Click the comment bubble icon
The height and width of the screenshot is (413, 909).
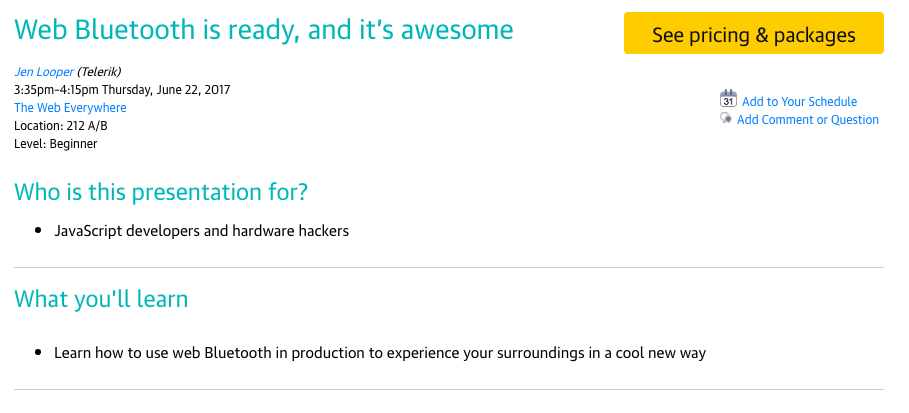726,119
